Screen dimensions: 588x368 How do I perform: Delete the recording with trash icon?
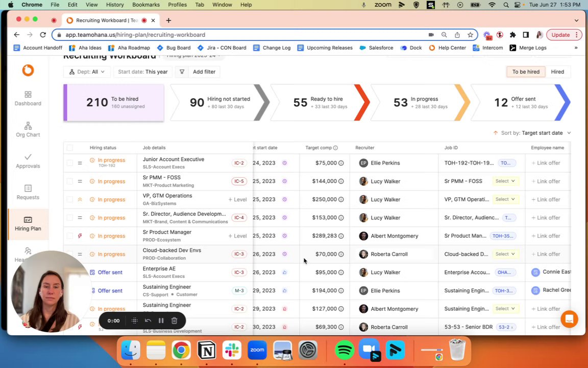pos(174,320)
